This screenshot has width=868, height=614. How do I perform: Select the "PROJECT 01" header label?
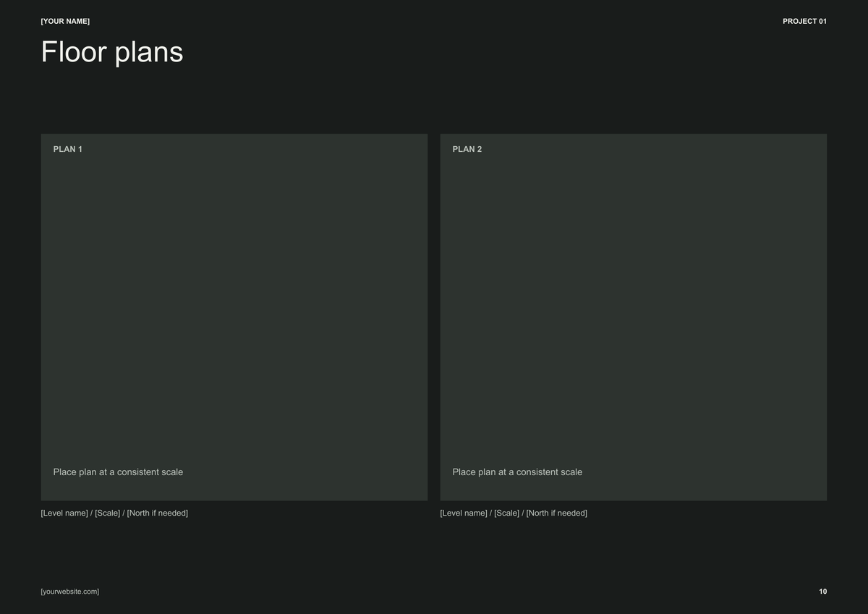pos(804,22)
